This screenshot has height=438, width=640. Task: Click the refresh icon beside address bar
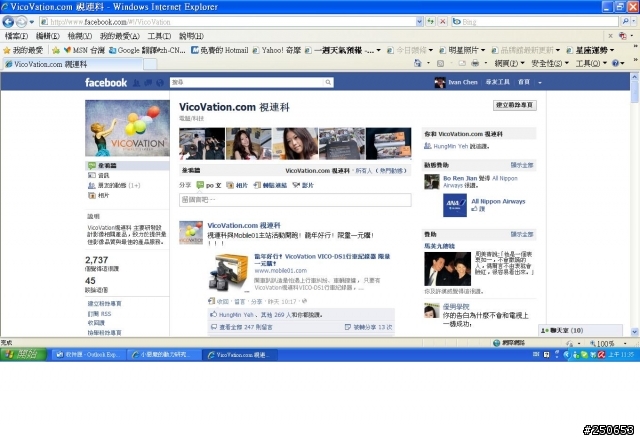(x=431, y=22)
